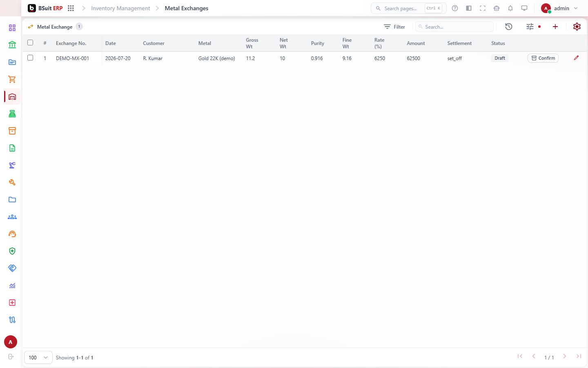
Task: Click the Draft status badge
Action: point(500,58)
